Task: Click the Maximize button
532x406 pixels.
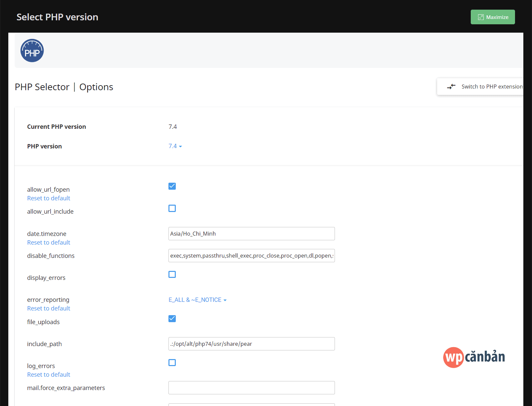Action: [492, 17]
